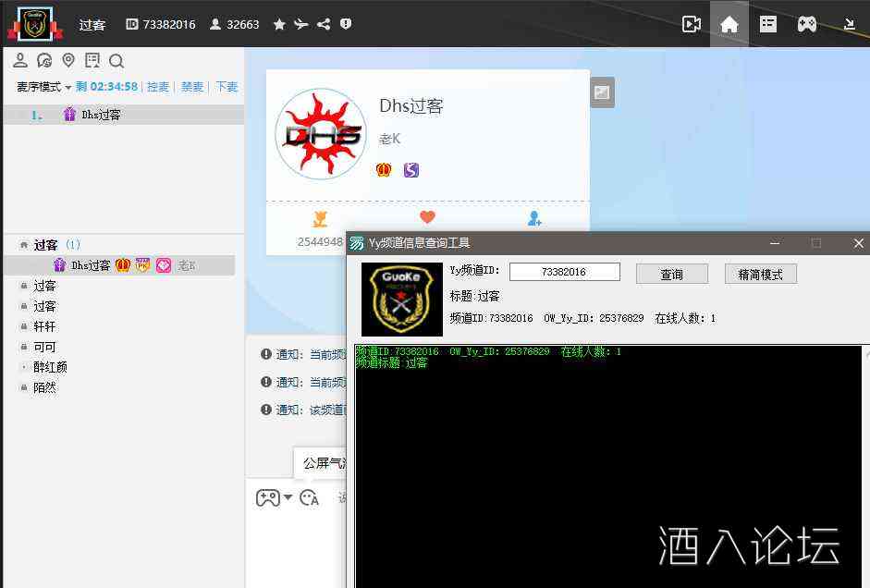Viewport: 870px width, 588px height.
Task: Click the green 频道标题 过客 output line
Action: 392,363
